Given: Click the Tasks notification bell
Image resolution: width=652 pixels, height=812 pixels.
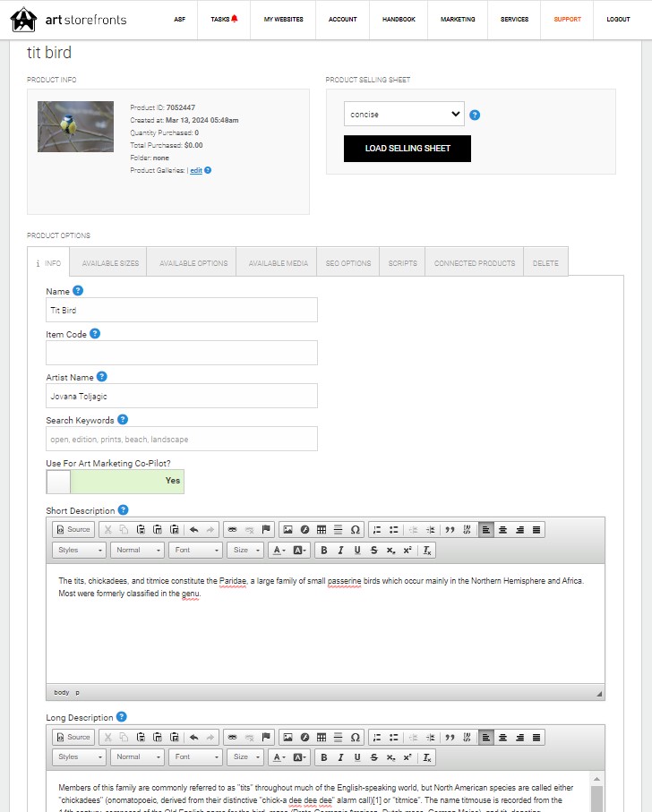Looking at the screenshot, I should pos(234,19).
